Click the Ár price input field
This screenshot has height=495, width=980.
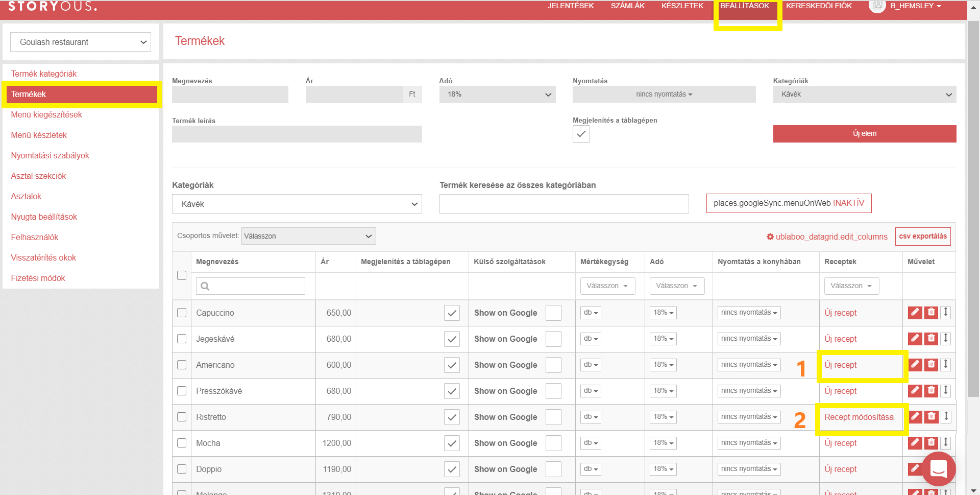point(354,95)
